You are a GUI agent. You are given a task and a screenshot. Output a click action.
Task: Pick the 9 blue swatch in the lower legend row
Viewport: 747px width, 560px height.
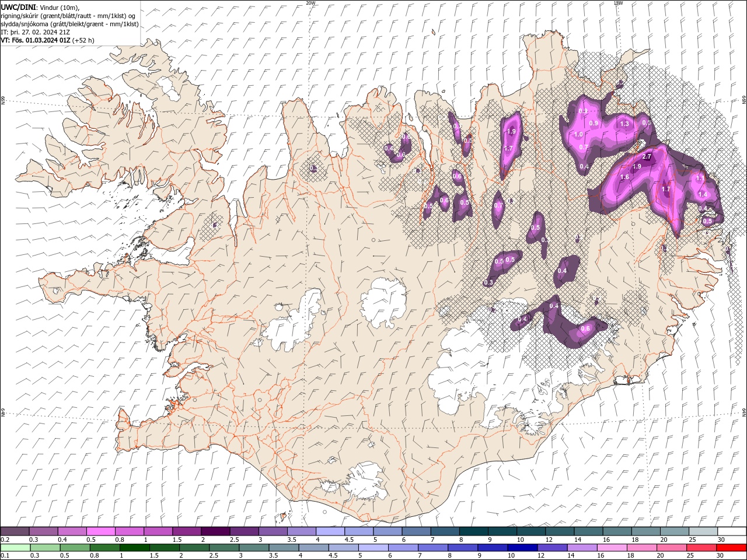point(493,548)
